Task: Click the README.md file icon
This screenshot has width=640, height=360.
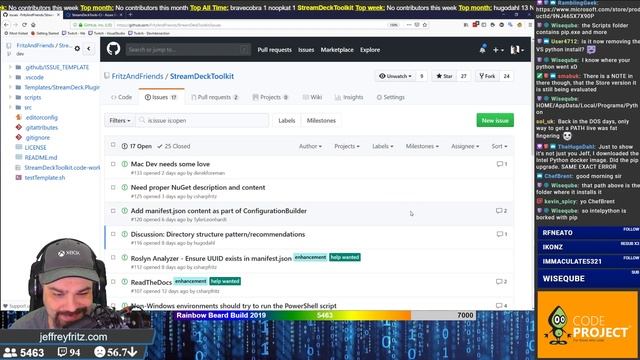Action: coord(18,158)
